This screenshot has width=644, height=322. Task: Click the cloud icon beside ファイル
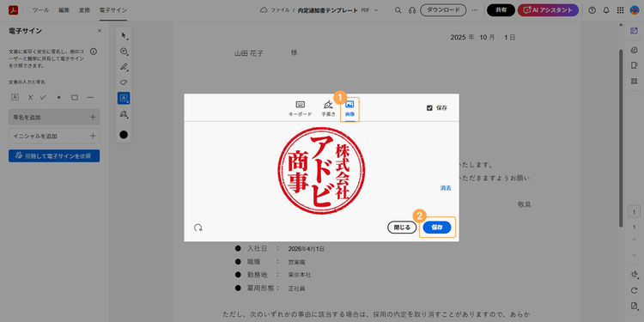point(264,10)
